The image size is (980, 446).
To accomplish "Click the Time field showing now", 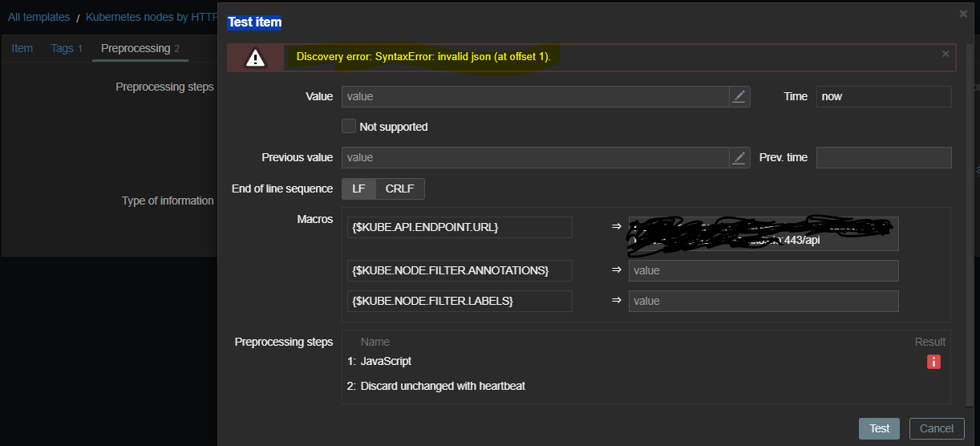I will tap(884, 96).
